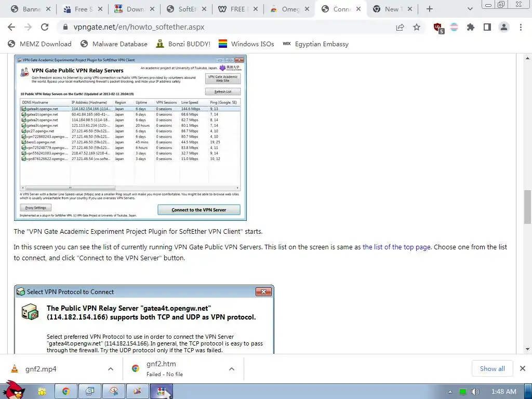The height and width of the screenshot is (399, 532).
Task: Click the lock icon in the address bar
Action: point(66,27)
